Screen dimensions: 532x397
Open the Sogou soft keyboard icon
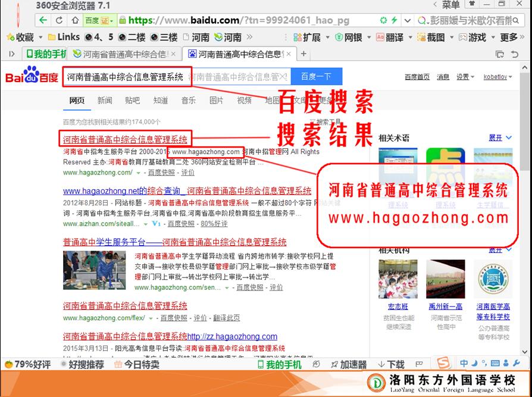pos(495,364)
